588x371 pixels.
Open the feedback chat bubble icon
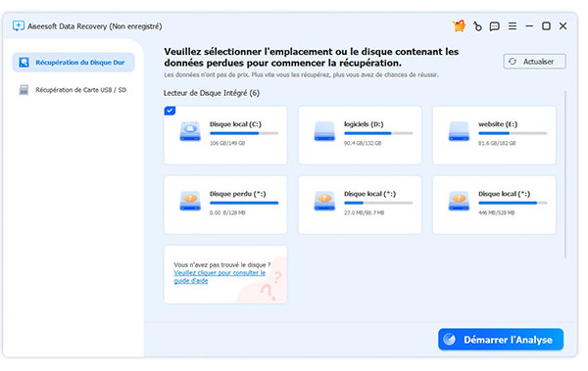pos(495,26)
